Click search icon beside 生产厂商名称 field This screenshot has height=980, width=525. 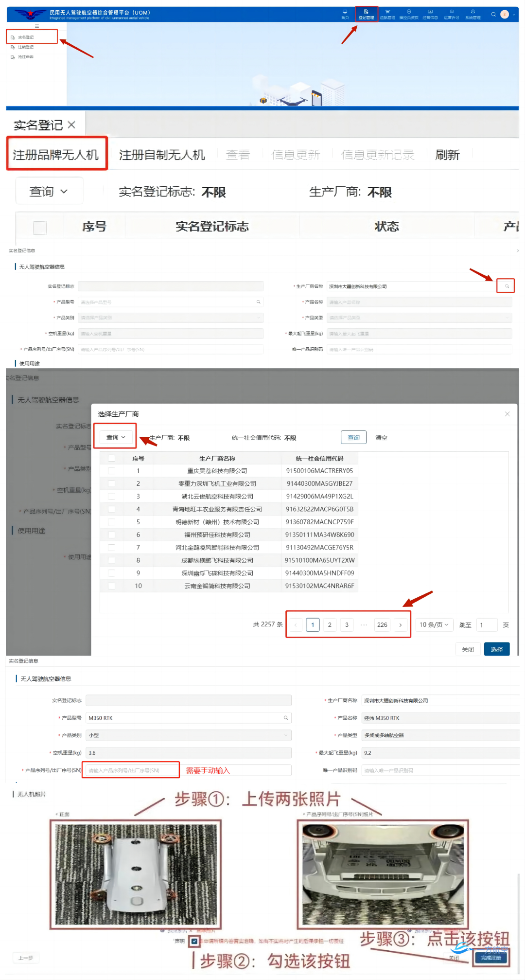pos(506,286)
